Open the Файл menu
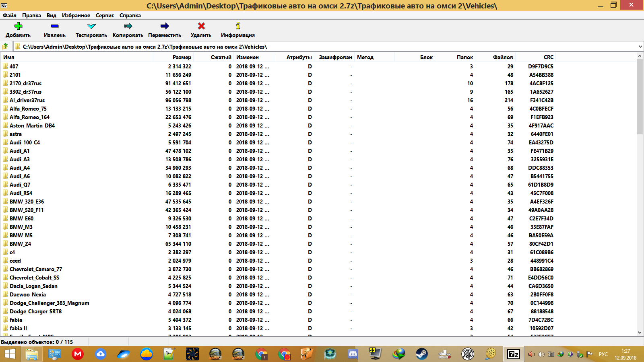644x362 pixels. coord(10,15)
